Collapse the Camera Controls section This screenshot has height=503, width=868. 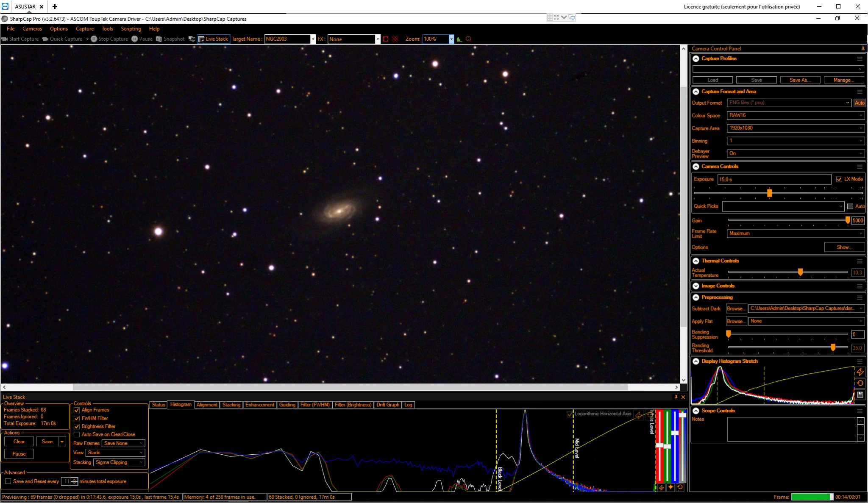pyautogui.click(x=696, y=167)
